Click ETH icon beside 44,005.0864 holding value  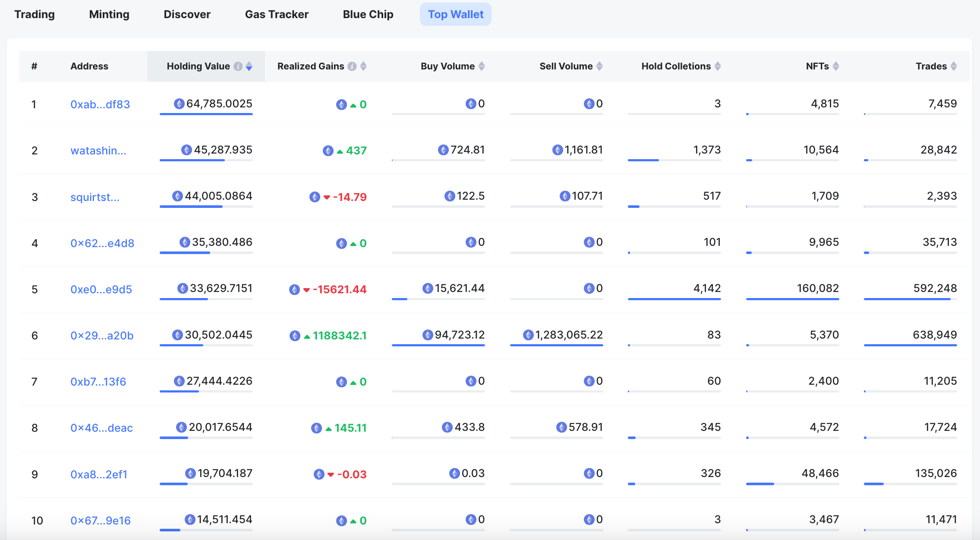pos(177,196)
